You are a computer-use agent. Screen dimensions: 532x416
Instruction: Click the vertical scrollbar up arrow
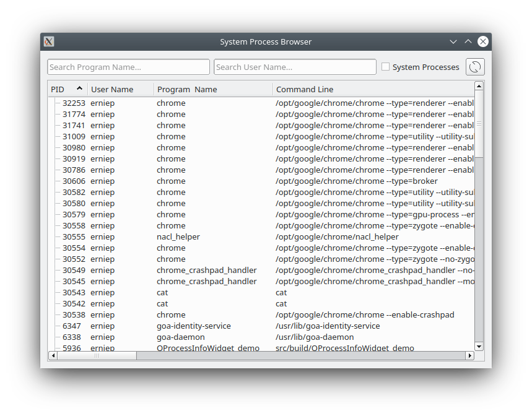pyautogui.click(x=479, y=86)
